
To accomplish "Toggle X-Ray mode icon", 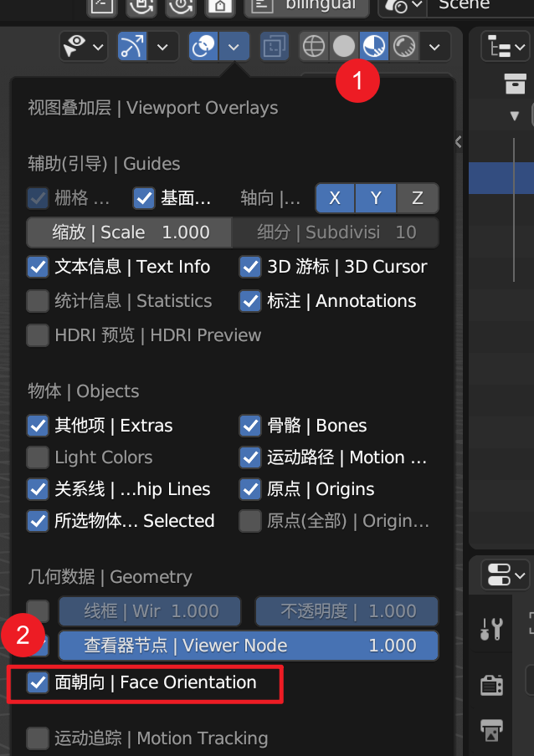I will click(274, 47).
